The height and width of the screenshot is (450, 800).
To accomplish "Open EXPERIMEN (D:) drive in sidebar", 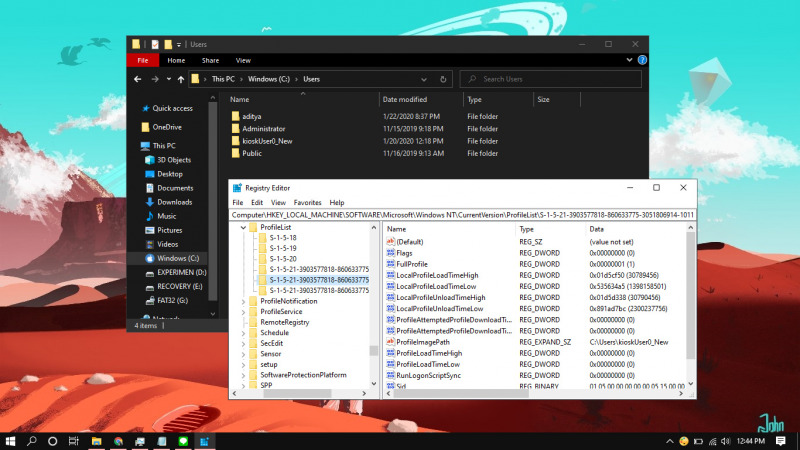I will click(182, 272).
